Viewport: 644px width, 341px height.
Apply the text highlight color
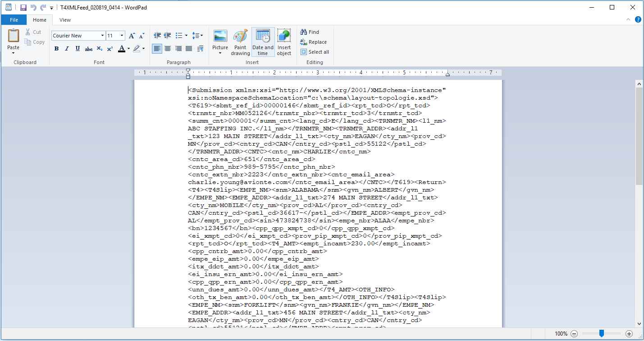pos(136,49)
